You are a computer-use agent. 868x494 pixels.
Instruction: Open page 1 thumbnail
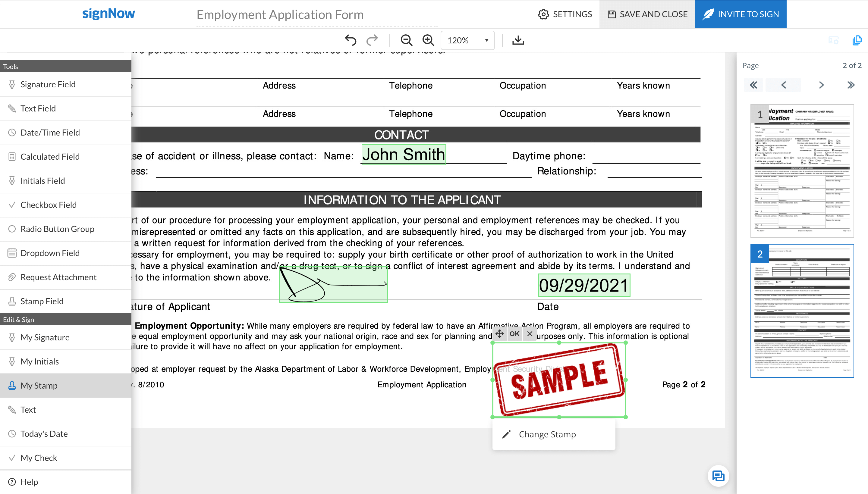[802, 171]
